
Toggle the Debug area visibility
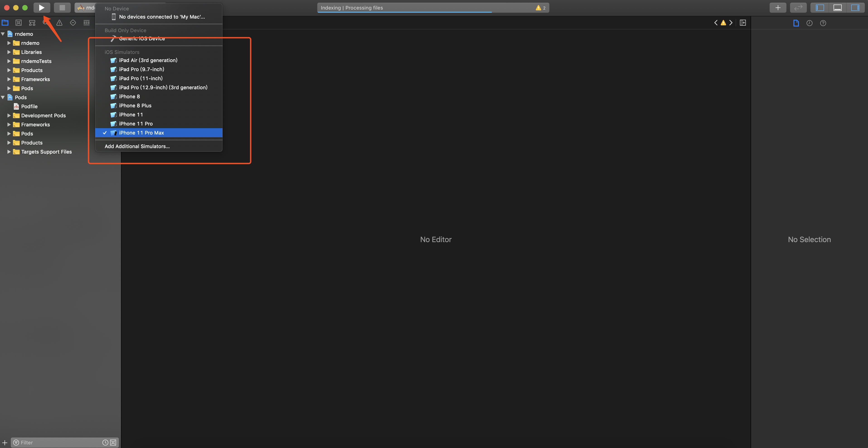coord(837,7)
